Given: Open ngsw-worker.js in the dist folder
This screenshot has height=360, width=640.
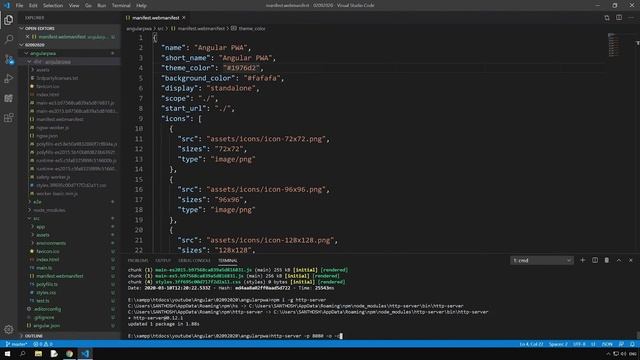Looking at the screenshot, I should 53,128.
